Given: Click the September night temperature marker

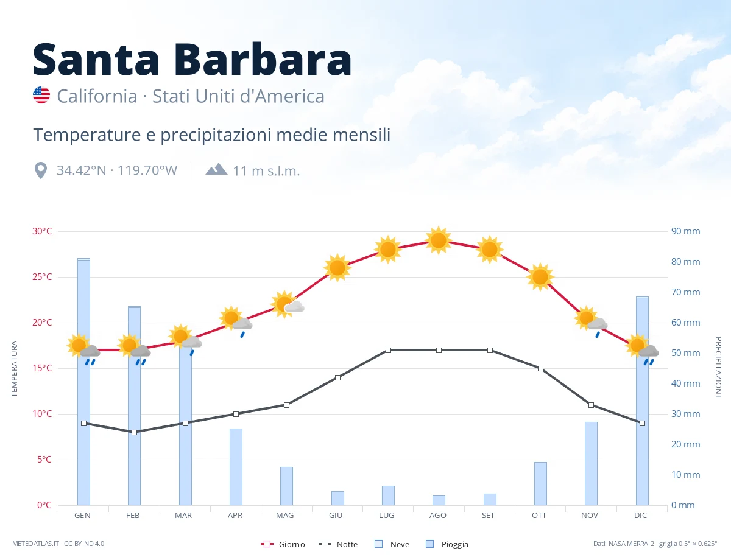Looking at the screenshot, I should click(490, 350).
